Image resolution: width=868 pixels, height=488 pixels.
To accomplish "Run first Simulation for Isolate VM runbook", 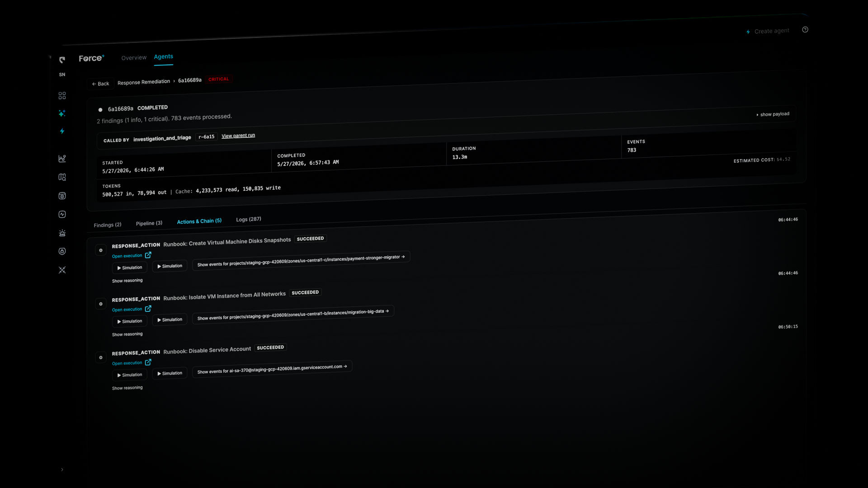I will coord(130,321).
